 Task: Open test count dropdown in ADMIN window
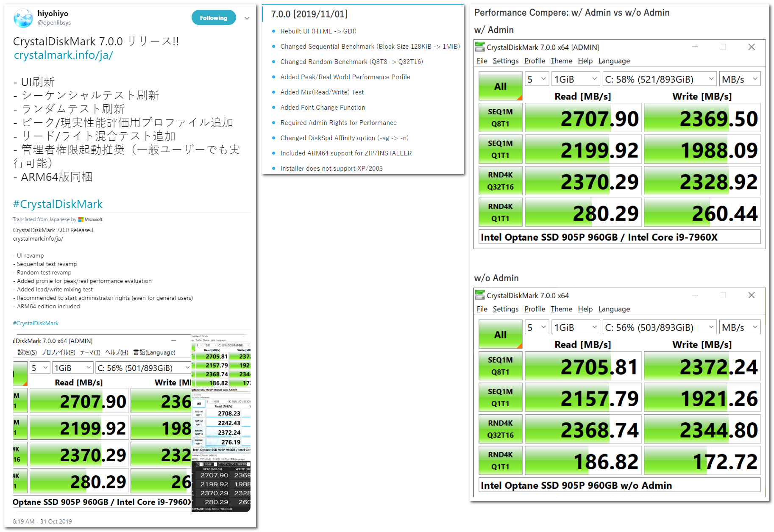[537, 79]
